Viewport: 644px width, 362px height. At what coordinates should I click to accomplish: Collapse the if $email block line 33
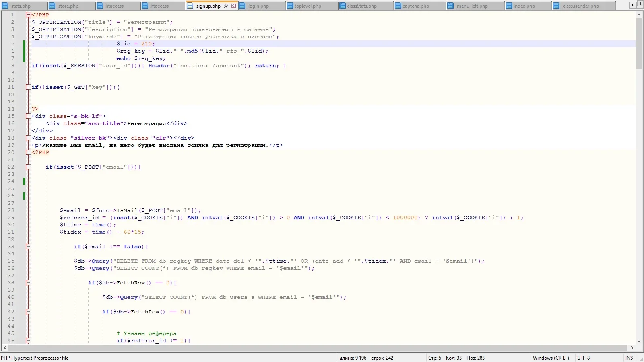(28, 247)
